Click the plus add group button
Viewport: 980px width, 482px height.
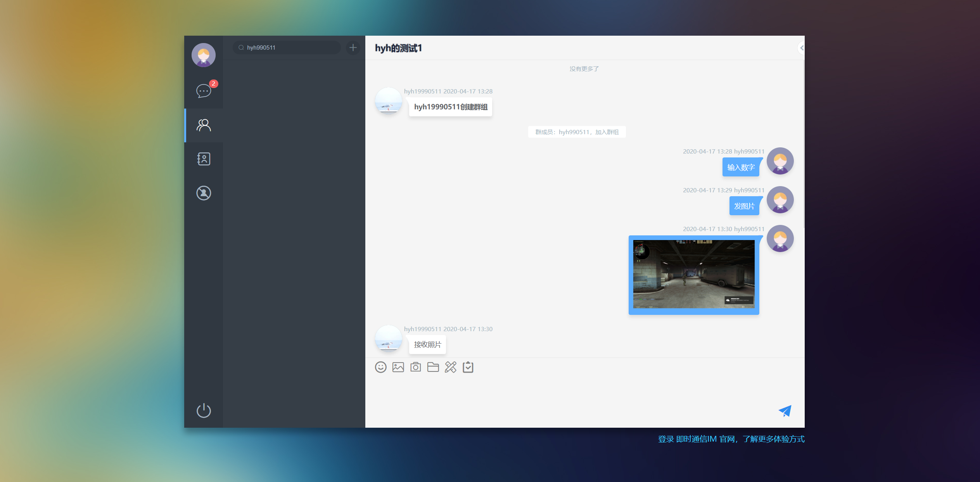(353, 48)
